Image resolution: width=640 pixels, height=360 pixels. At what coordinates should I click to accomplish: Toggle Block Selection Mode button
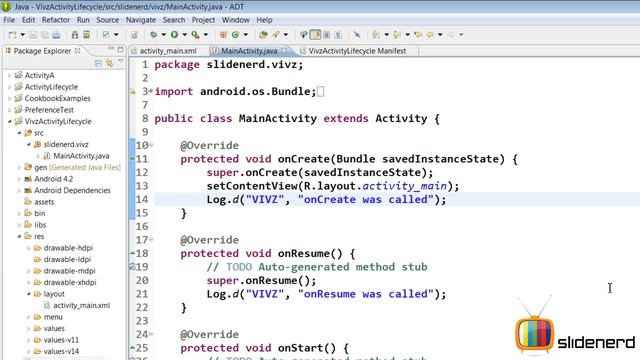[327, 35]
